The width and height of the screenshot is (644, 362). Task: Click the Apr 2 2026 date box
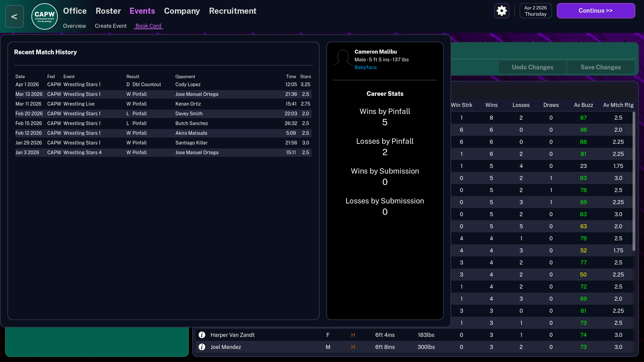535,11
